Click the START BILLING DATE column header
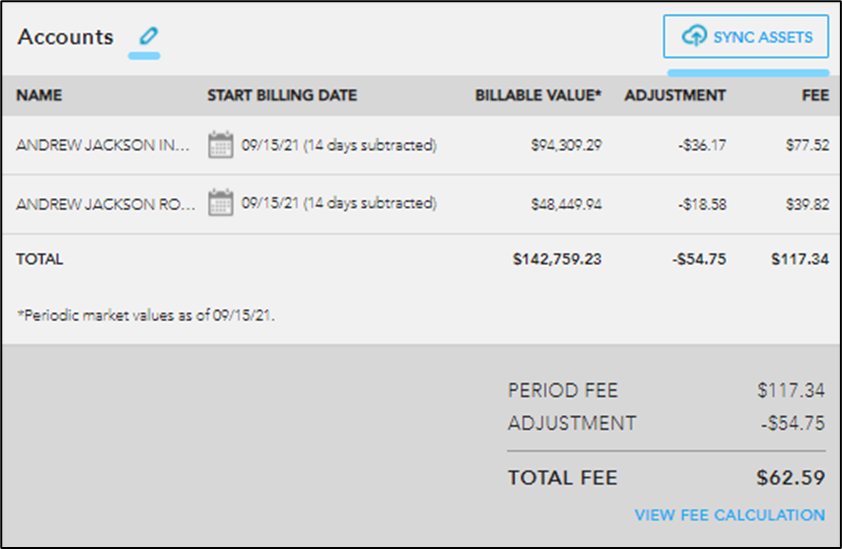 pyautogui.click(x=282, y=95)
